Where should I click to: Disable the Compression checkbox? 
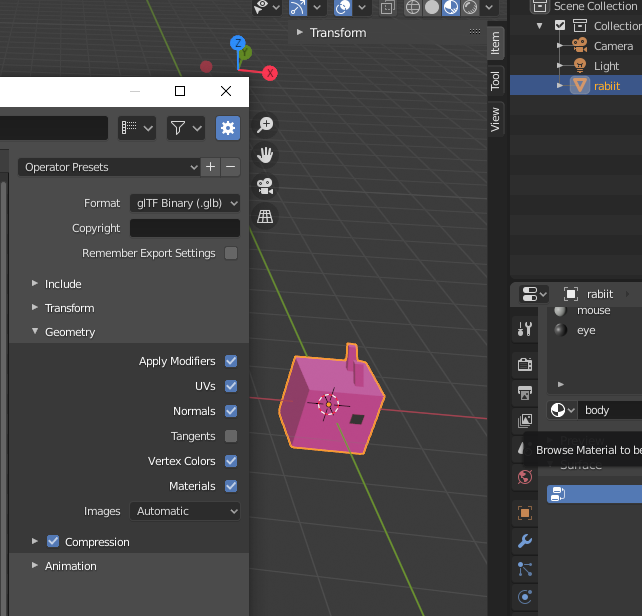coord(53,541)
